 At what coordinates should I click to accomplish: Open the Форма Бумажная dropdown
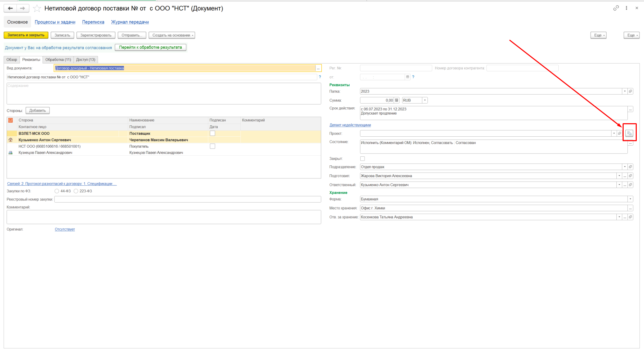pyautogui.click(x=631, y=199)
